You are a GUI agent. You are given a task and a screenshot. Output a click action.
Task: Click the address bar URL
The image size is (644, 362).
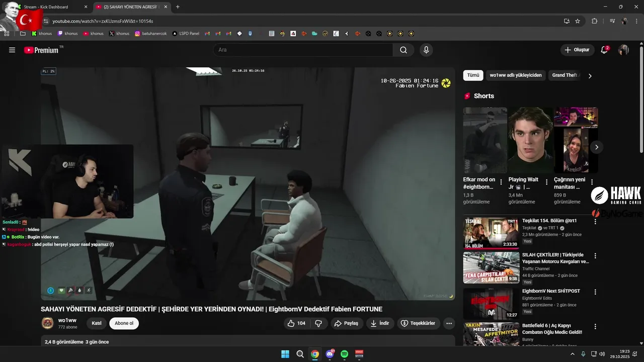[x=103, y=21]
